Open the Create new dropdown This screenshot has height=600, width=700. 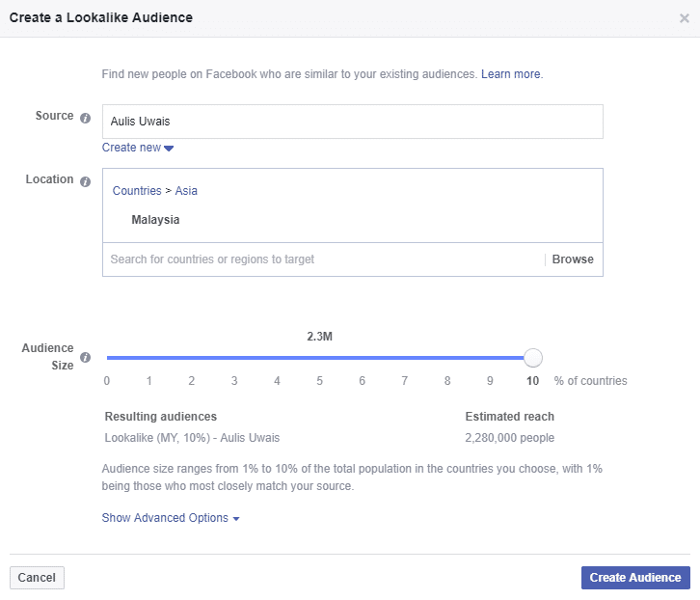[138, 148]
